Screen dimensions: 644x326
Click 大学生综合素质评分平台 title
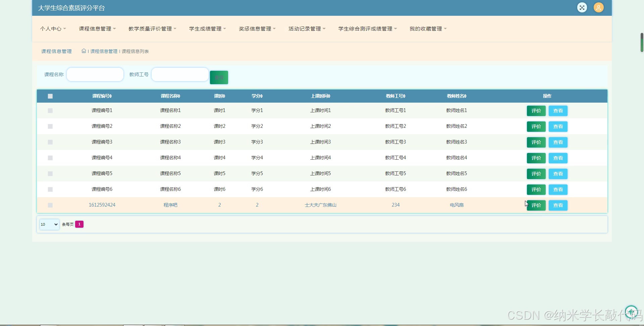click(71, 8)
